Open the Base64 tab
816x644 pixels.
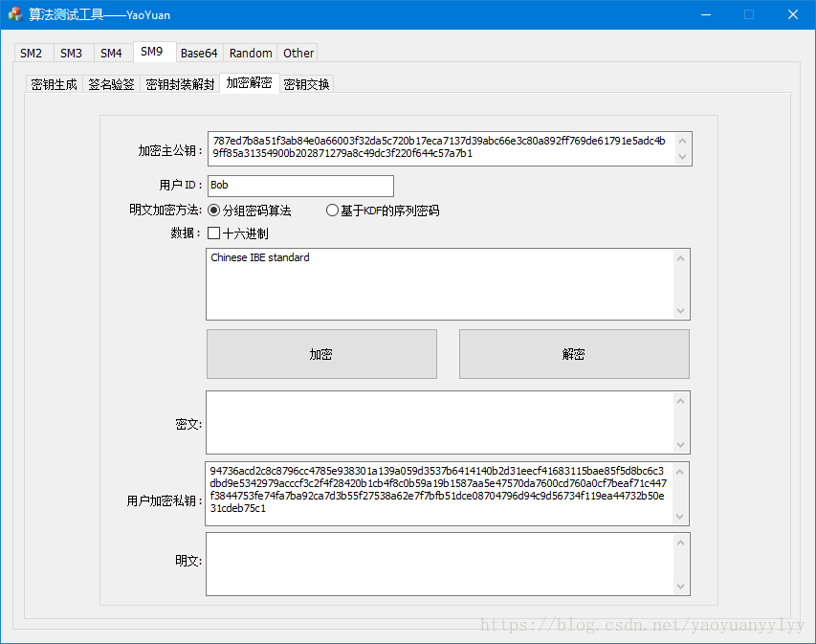tap(199, 53)
